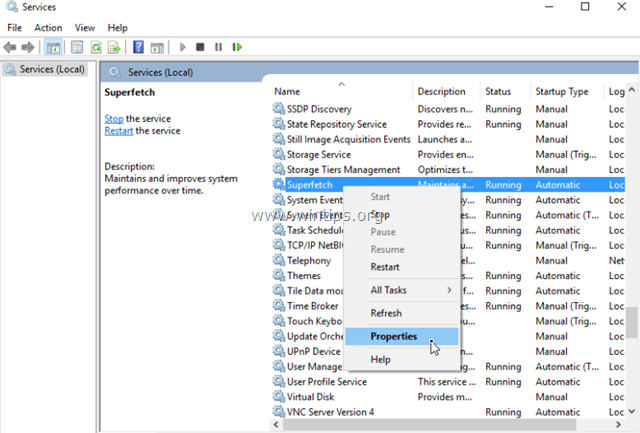Viewport: 640px width, 433px height.
Task: Choose Help in the context menu
Action: click(402, 360)
